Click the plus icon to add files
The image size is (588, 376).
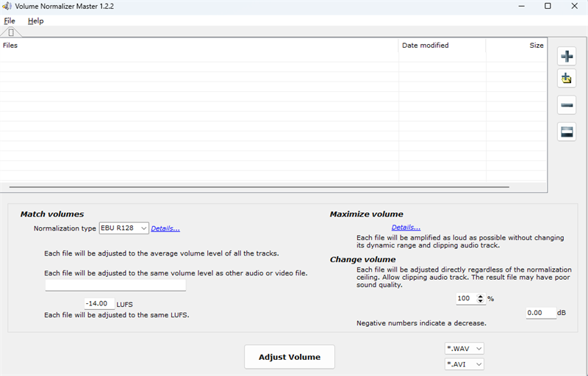567,57
